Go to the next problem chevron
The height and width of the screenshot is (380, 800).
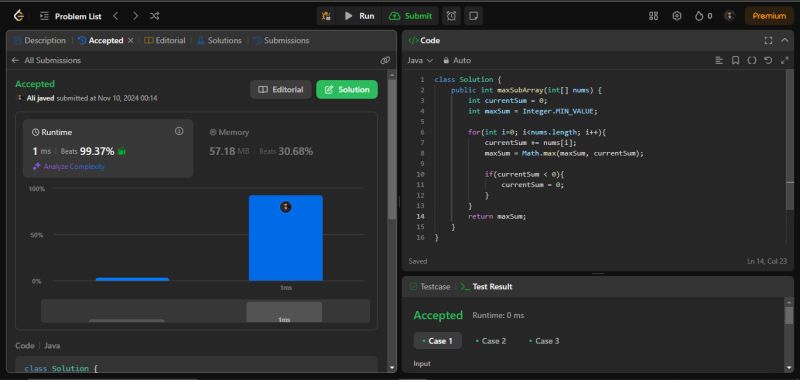click(135, 16)
